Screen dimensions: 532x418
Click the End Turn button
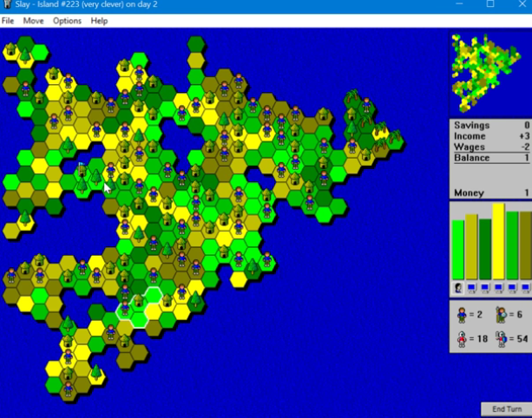tap(505, 408)
